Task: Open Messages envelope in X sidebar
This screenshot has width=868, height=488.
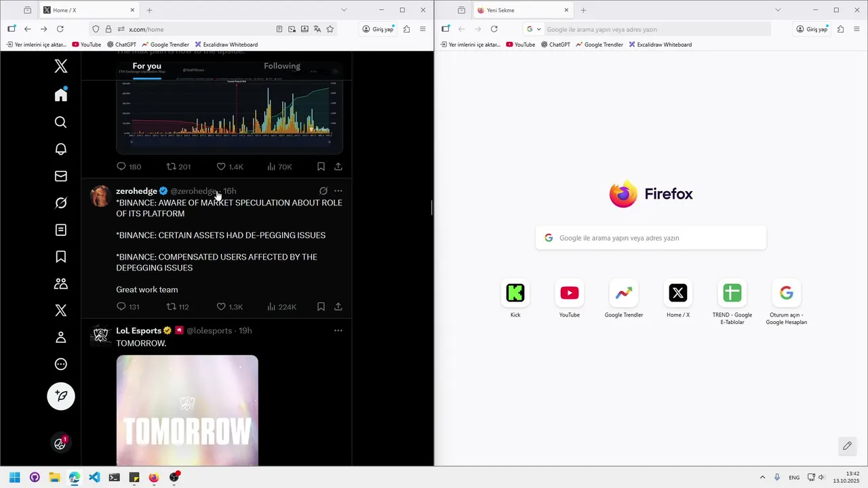Action: (x=61, y=176)
